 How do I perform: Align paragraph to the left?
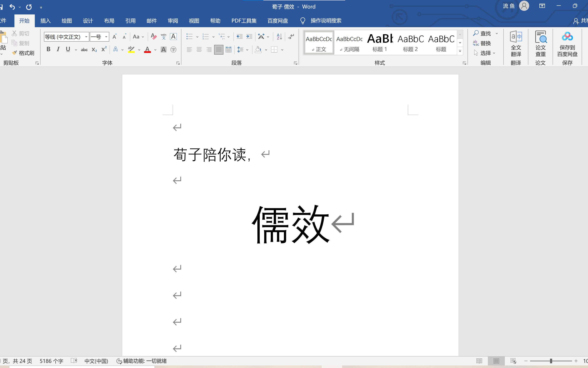189,50
